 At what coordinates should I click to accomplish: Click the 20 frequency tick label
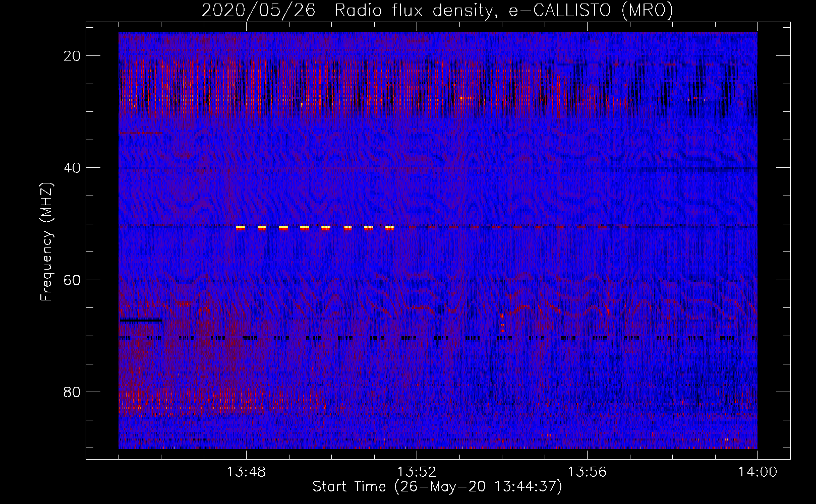(x=73, y=55)
